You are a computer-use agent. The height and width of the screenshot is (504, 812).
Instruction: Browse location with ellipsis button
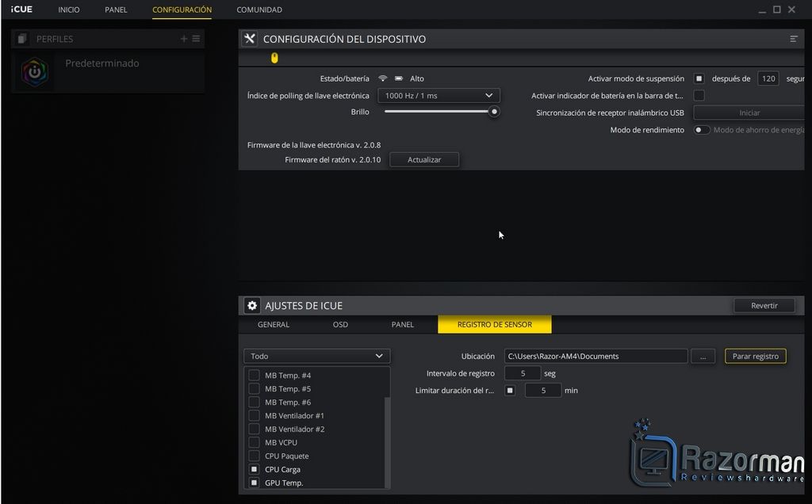[x=703, y=356]
